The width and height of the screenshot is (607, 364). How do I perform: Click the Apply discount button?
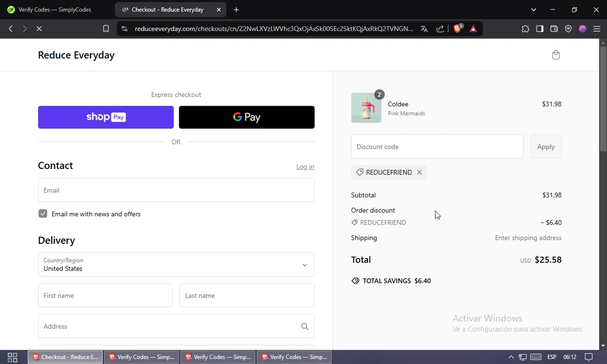pyautogui.click(x=546, y=147)
